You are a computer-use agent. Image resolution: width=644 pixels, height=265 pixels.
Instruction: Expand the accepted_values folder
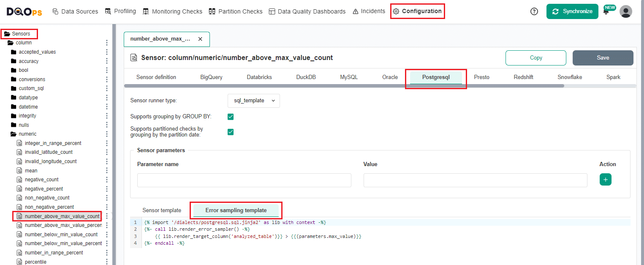pyautogui.click(x=14, y=52)
